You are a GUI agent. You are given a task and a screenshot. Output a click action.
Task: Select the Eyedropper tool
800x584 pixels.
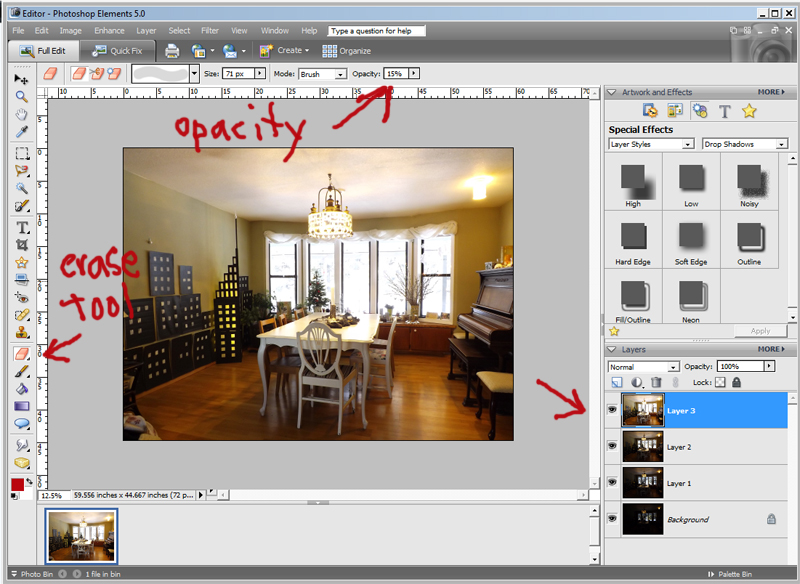click(21, 132)
